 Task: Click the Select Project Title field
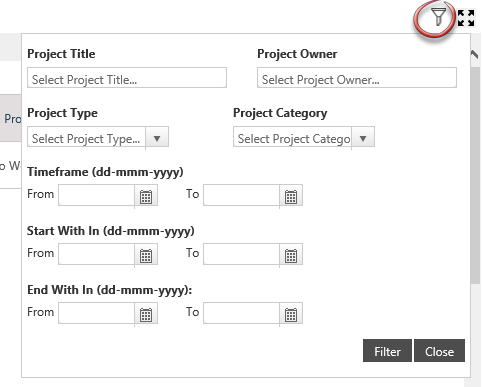pyautogui.click(x=127, y=78)
